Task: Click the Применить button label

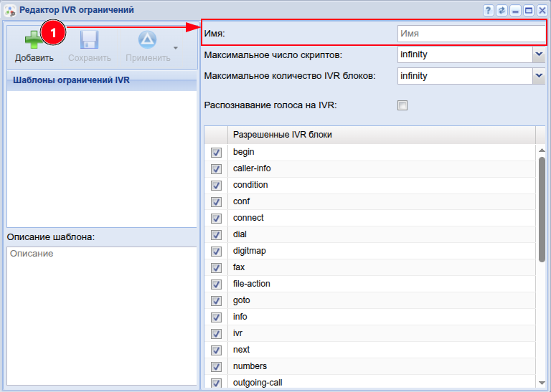Action: click(x=148, y=58)
